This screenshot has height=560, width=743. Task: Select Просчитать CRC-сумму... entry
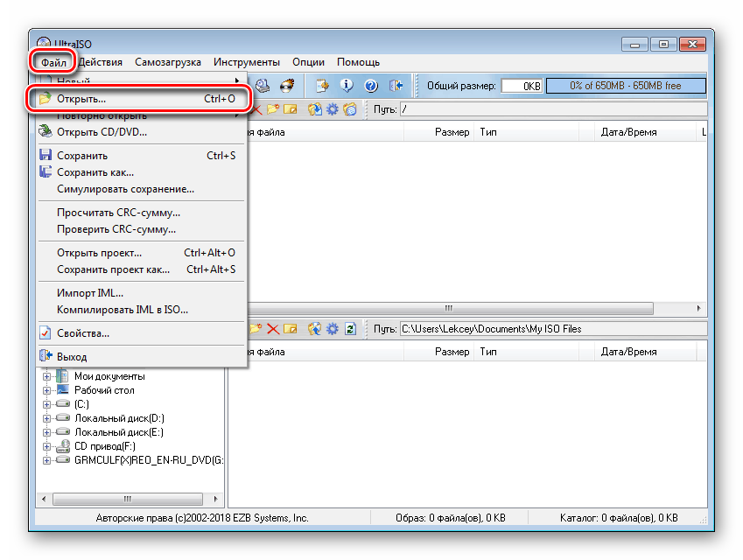point(141,213)
